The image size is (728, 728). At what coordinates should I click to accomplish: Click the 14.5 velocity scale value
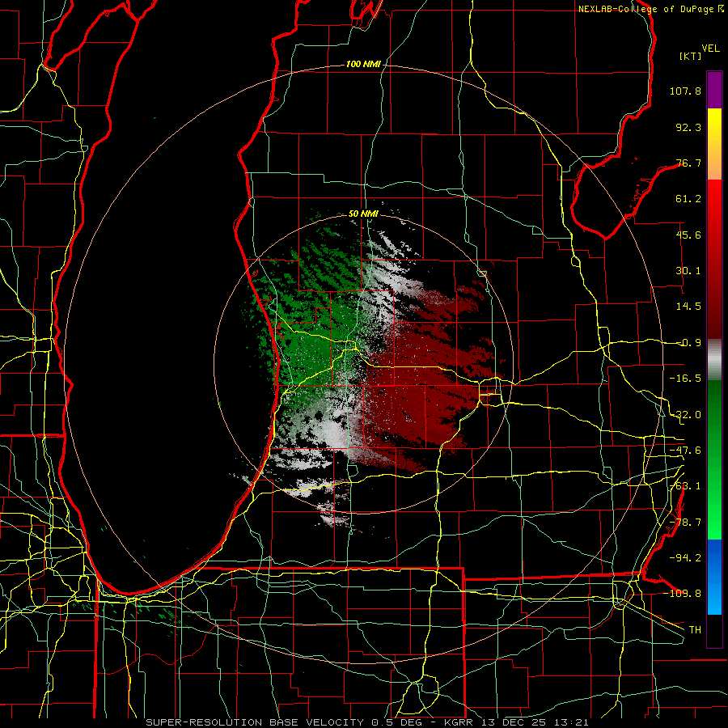(x=688, y=307)
